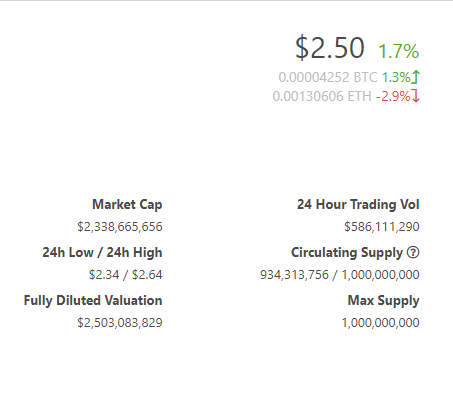The height and width of the screenshot is (407, 453).
Task: Click the main $2.50 price
Action: (329, 48)
